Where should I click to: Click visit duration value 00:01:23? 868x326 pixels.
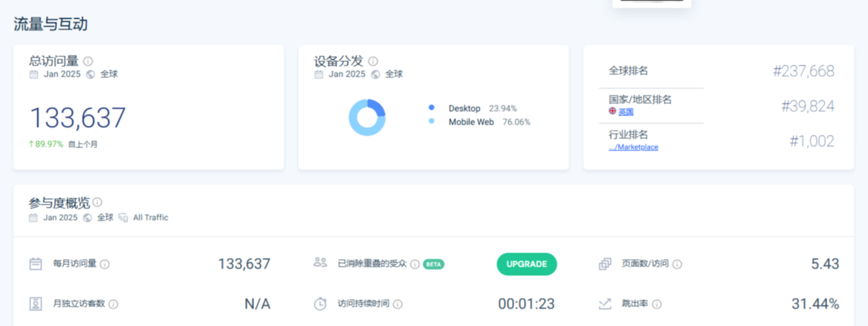[527, 304]
